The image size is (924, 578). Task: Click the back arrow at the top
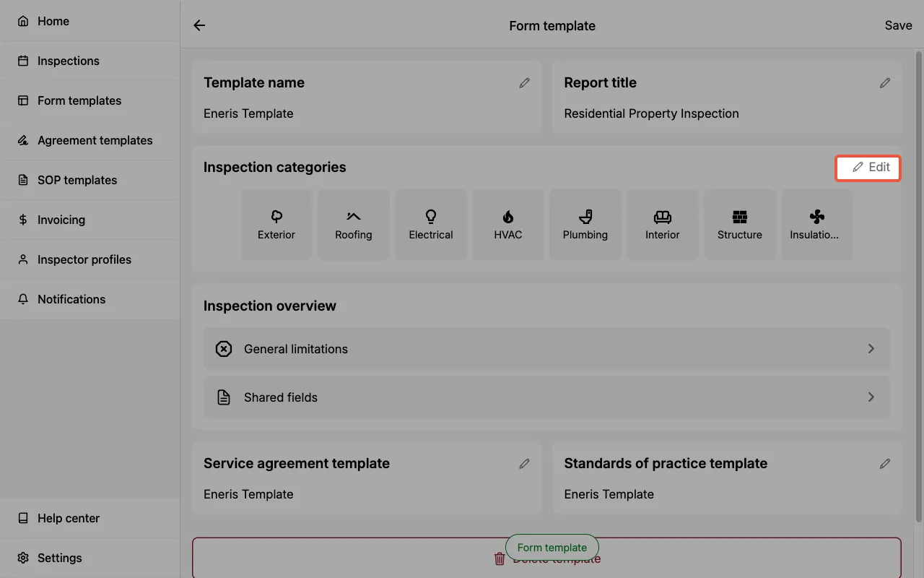point(199,25)
